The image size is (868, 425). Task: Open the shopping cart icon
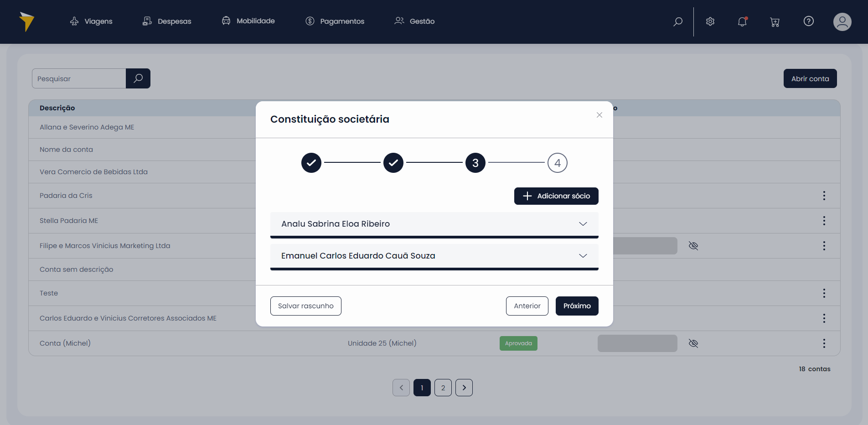[x=775, y=22]
